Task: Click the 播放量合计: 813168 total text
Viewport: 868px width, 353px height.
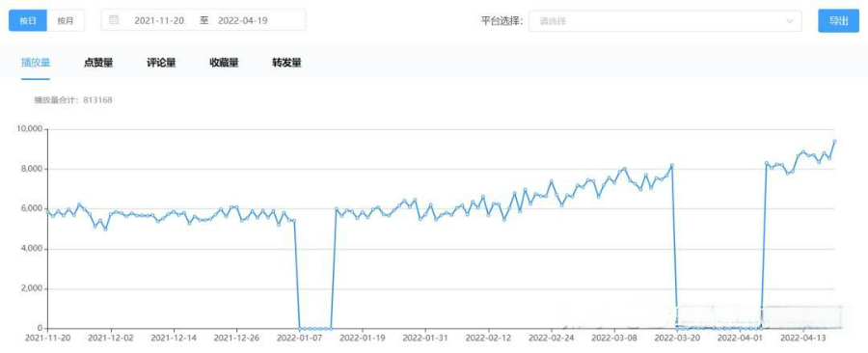Action: point(73,100)
